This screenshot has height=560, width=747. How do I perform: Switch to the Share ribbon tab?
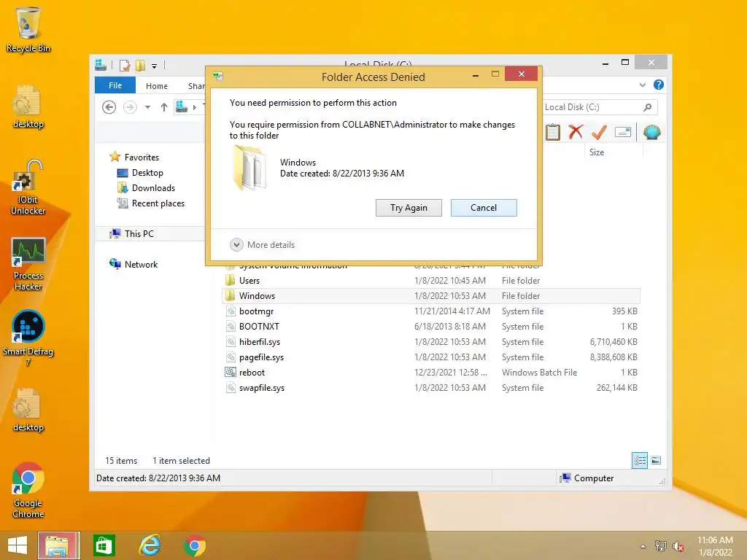coord(196,86)
